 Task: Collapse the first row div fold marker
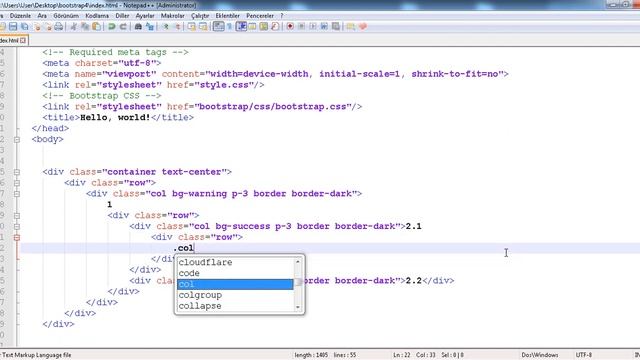[17, 183]
